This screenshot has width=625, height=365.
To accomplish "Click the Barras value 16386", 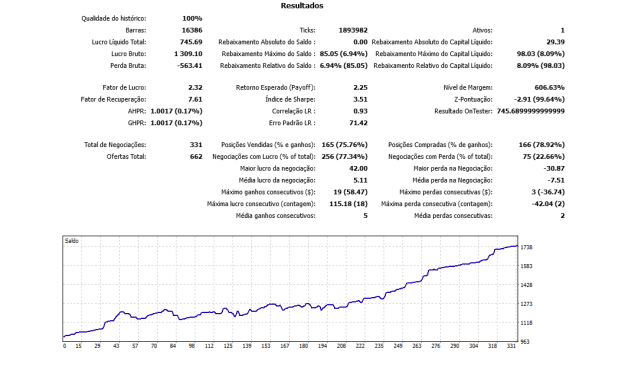I will coord(192,30).
